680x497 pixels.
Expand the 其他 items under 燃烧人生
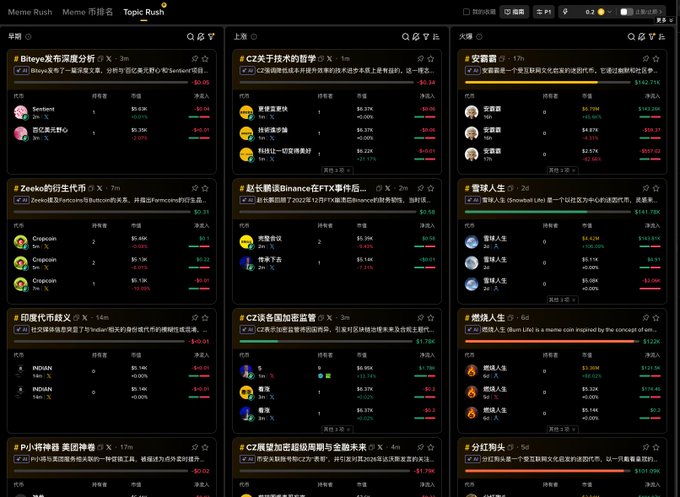(562, 429)
